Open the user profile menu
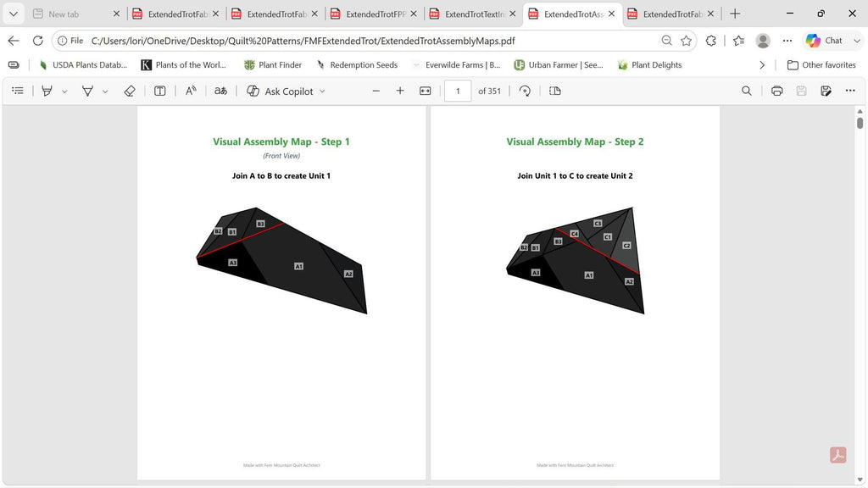 pos(763,41)
